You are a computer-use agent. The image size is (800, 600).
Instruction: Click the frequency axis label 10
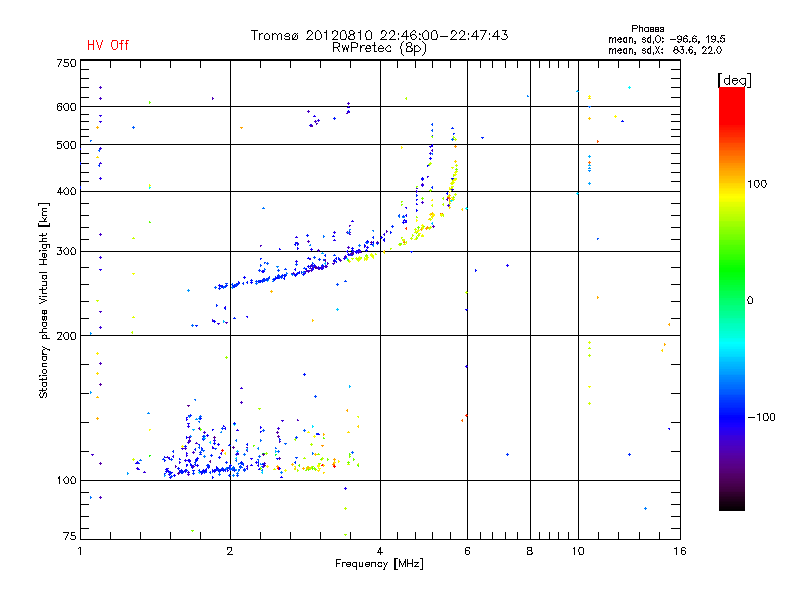[578, 551]
